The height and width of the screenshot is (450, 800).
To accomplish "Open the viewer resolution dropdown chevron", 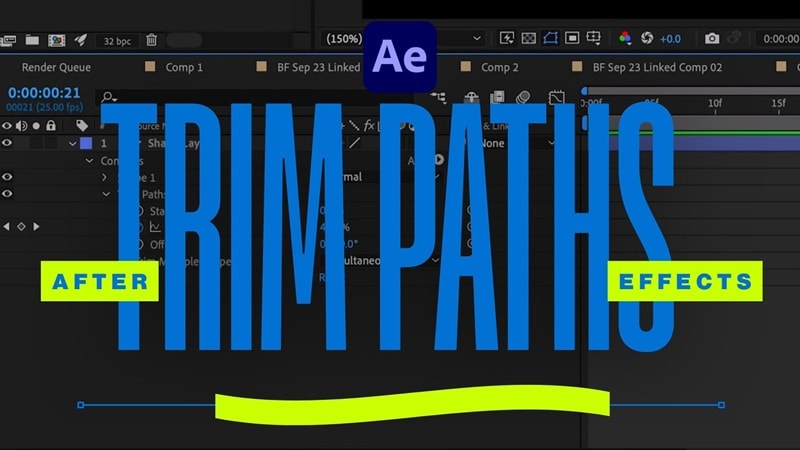I will 477,38.
